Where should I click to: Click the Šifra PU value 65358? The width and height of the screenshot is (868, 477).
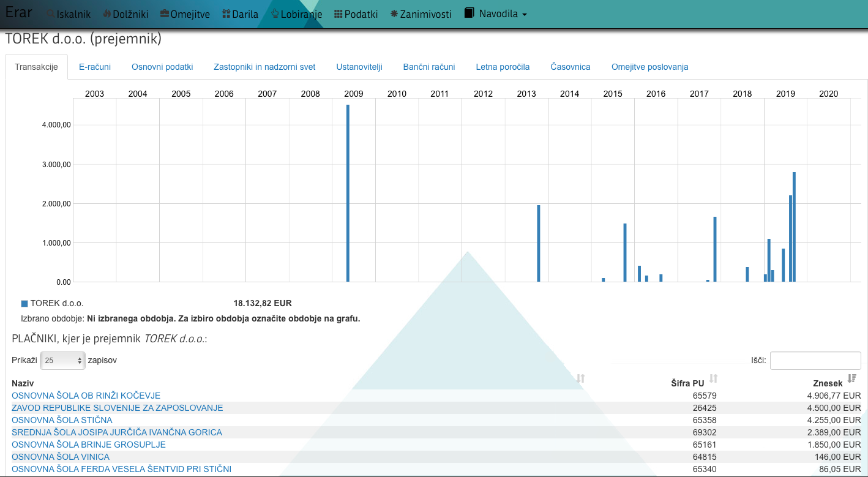point(705,420)
